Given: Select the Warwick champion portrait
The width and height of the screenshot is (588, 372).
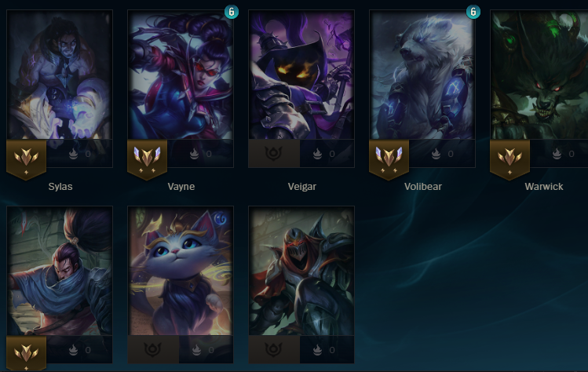Looking at the screenshot, I should point(539,75).
